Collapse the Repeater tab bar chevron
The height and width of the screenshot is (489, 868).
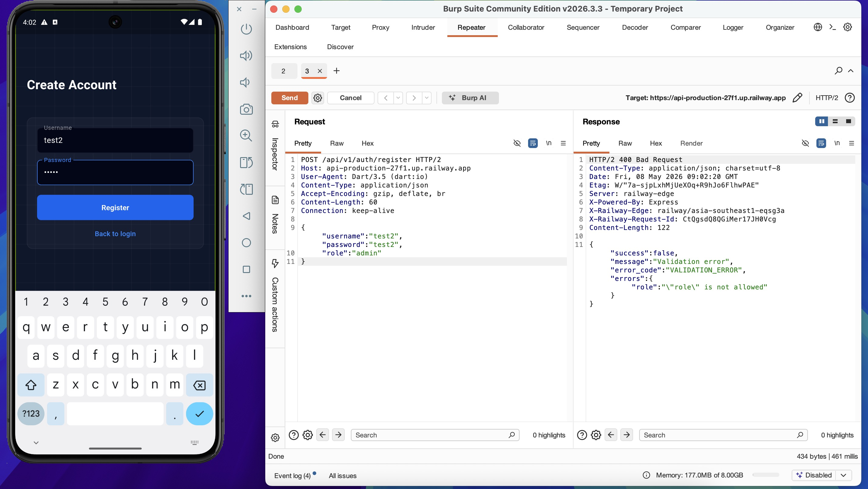(x=851, y=71)
